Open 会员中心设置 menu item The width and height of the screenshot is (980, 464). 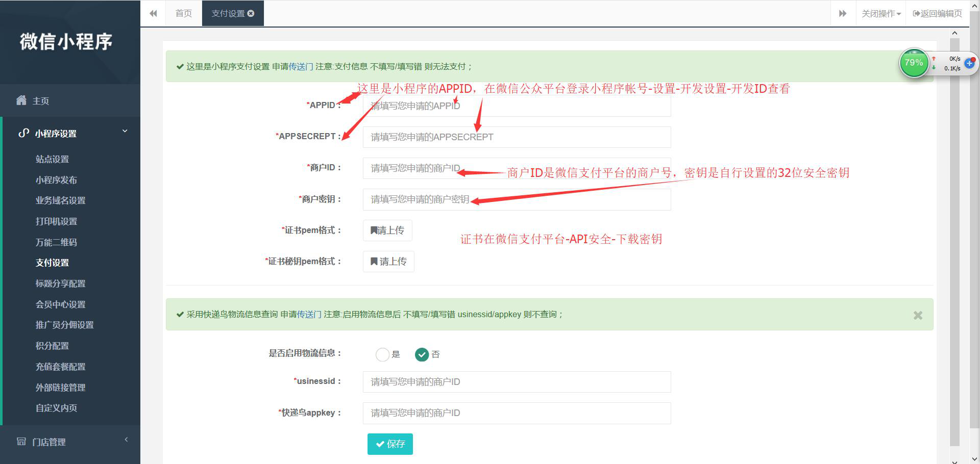[60, 304]
